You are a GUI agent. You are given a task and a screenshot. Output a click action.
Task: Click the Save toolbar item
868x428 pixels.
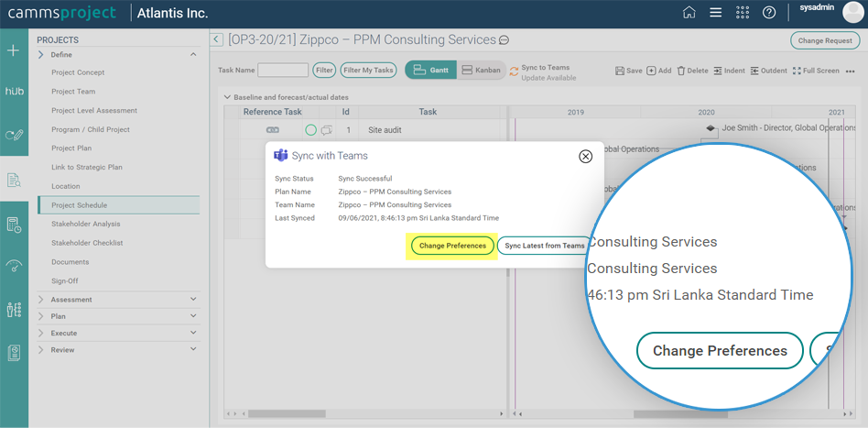pyautogui.click(x=629, y=71)
